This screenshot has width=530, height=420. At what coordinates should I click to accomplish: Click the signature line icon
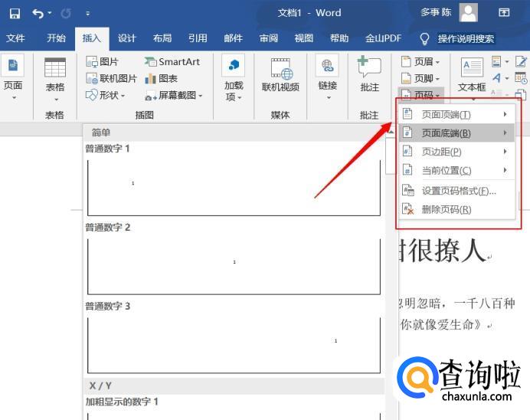521,61
